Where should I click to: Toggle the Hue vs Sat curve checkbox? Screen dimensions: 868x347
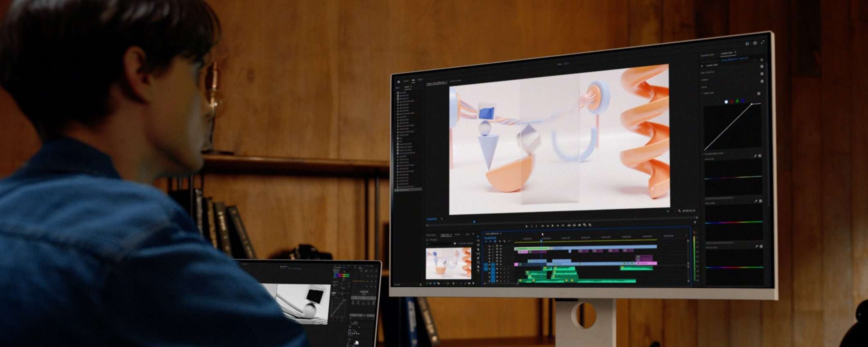tap(760, 156)
